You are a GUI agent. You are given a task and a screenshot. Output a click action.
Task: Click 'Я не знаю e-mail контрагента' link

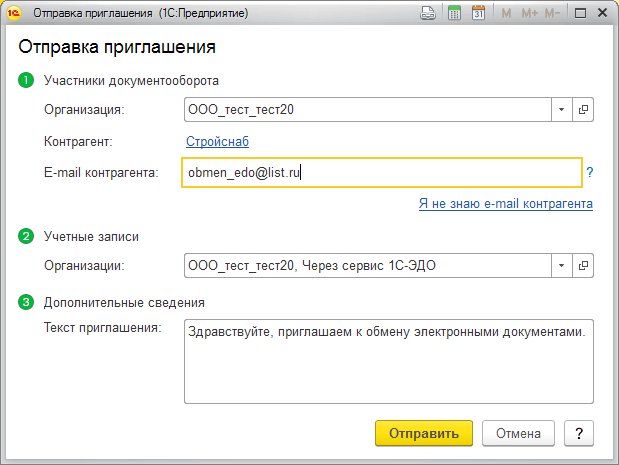(505, 204)
